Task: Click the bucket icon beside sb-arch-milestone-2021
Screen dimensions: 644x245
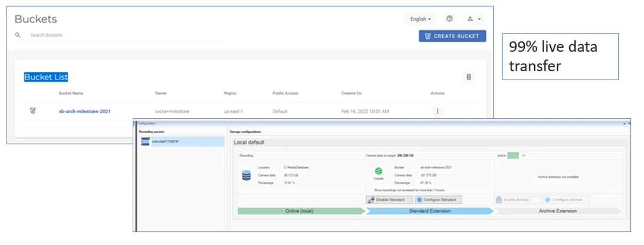Action: click(33, 111)
